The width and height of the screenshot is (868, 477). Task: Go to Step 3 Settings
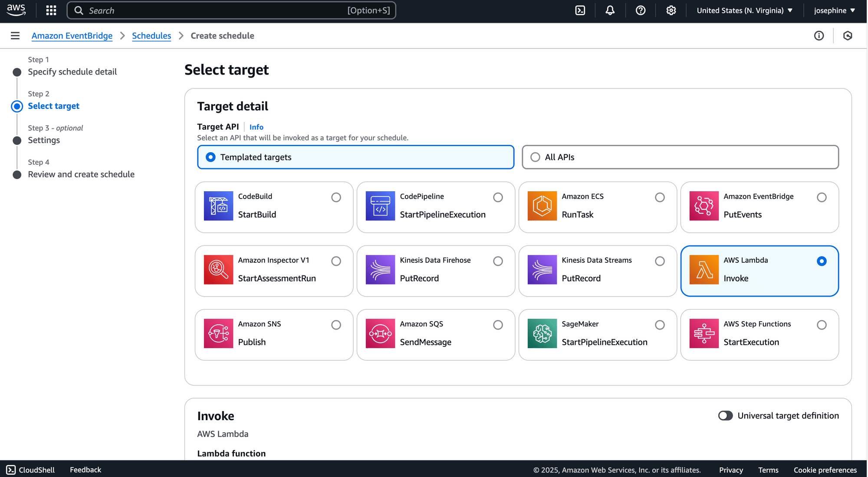(x=44, y=140)
